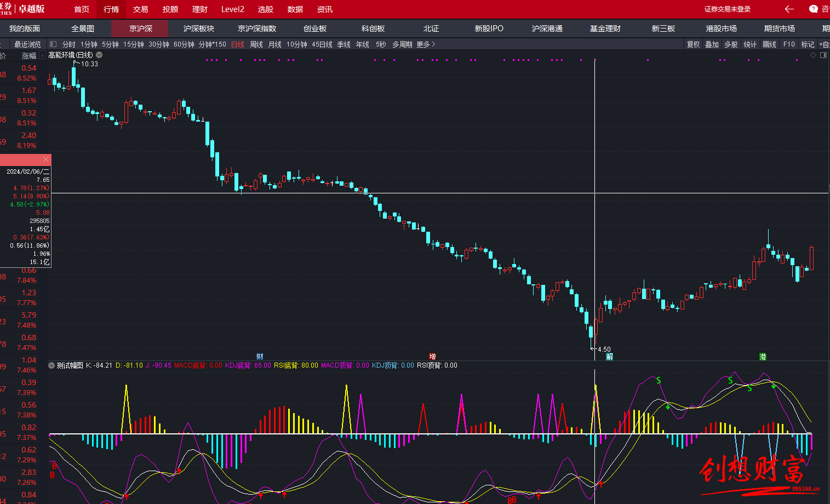Switch to the 沪深板块 tab
The image size is (830, 504).
pos(199,28)
